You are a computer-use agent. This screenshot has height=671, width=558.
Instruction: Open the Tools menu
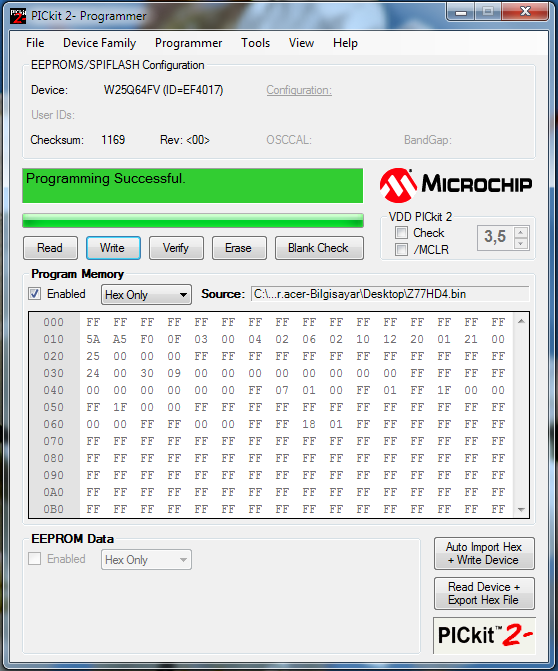pyautogui.click(x=255, y=43)
